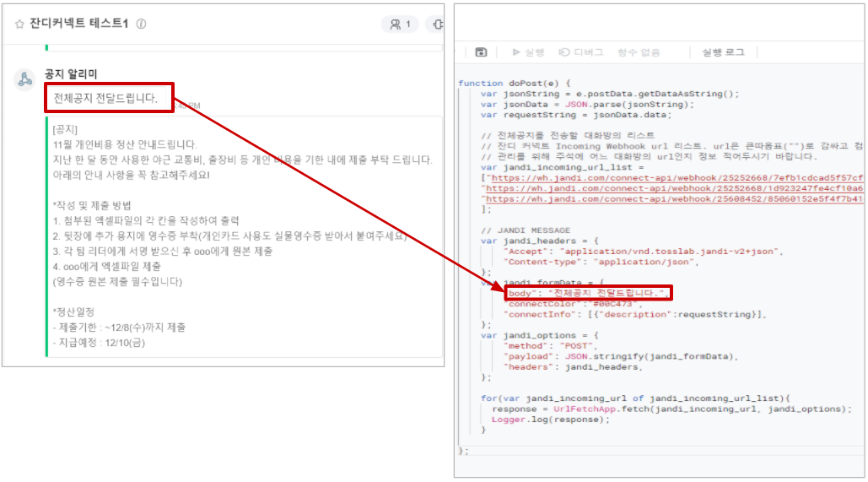The image size is (868, 482).
Task: Select the 전체공지 전달드립니다 chat message
Action: [x=105, y=98]
